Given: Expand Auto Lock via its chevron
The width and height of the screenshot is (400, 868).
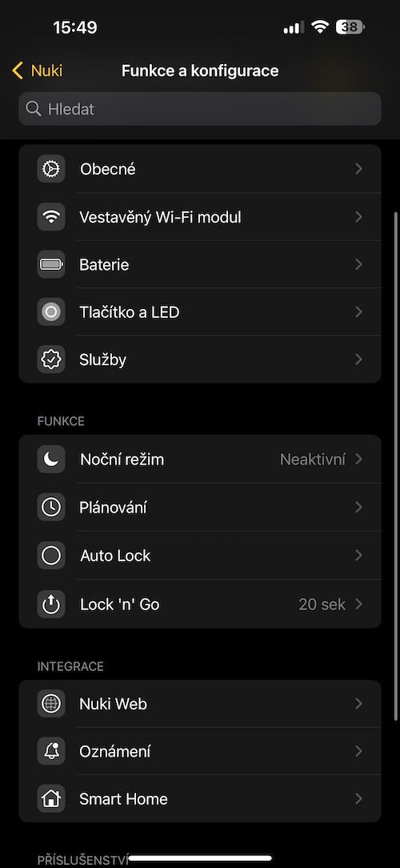Looking at the screenshot, I should [x=358, y=555].
